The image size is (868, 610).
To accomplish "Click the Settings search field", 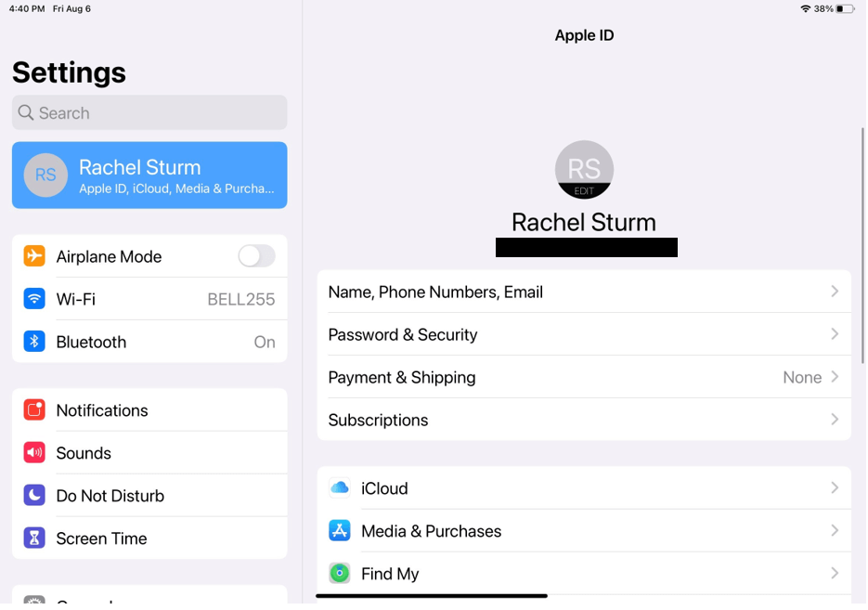I will pos(149,113).
